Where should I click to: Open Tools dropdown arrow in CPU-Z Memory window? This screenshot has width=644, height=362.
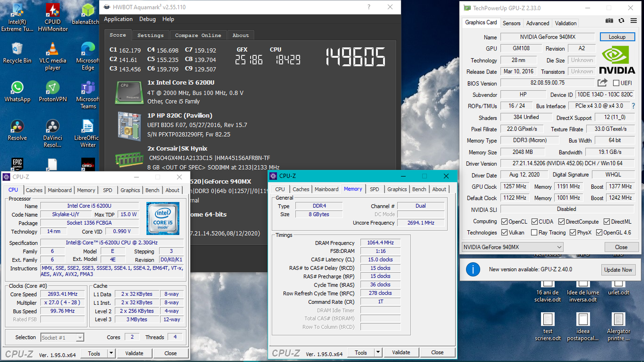coord(378,352)
